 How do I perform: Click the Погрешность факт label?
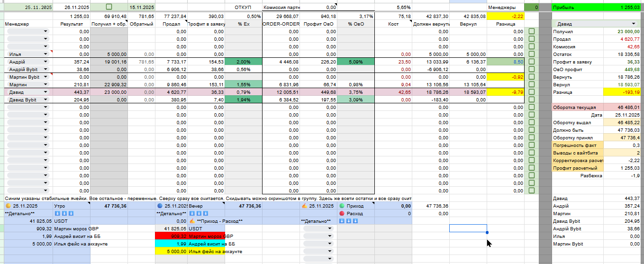click(578, 146)
